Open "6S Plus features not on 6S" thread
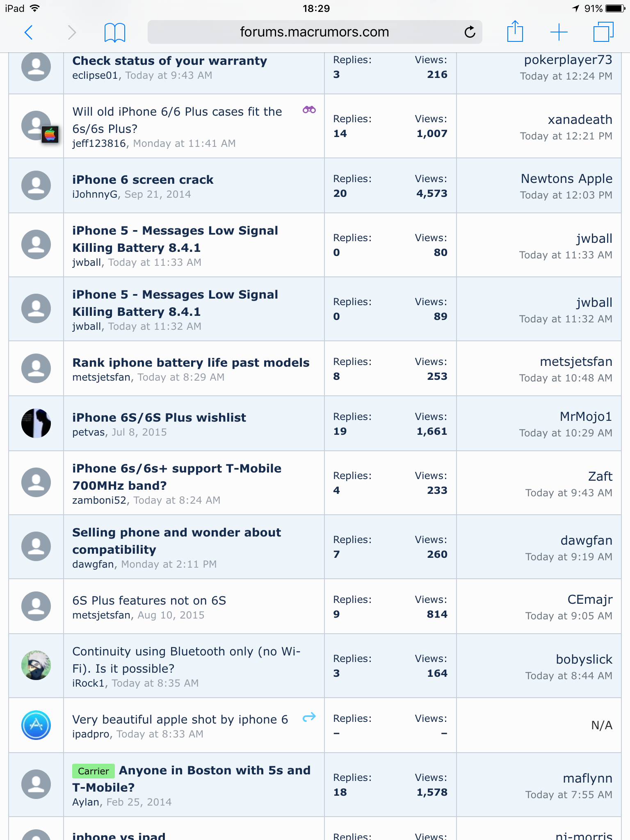This screenshot has width=630, height=840. [149, 600]
